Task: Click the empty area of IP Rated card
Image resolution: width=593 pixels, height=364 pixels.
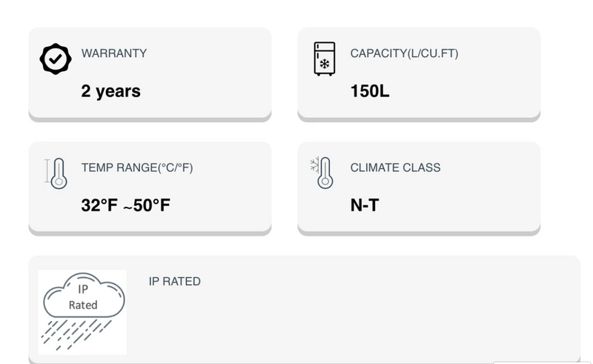Action: click(x=371, y=319)
